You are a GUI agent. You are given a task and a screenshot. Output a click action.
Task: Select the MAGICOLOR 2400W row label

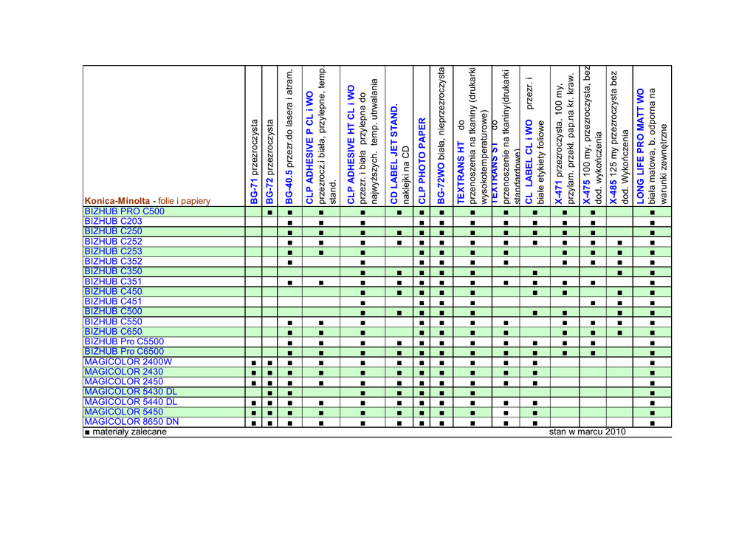click(128, 362)
